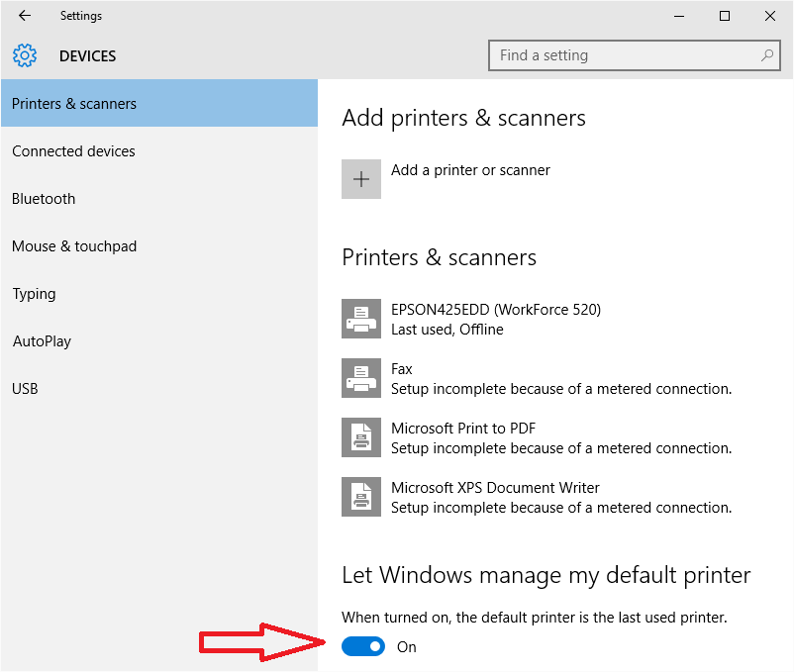Image resolution: width=794 pixels, height=672 pixels.
Task: Click the plus icon to add a printer
Action: pyautogui.click(x=361, y=179)
